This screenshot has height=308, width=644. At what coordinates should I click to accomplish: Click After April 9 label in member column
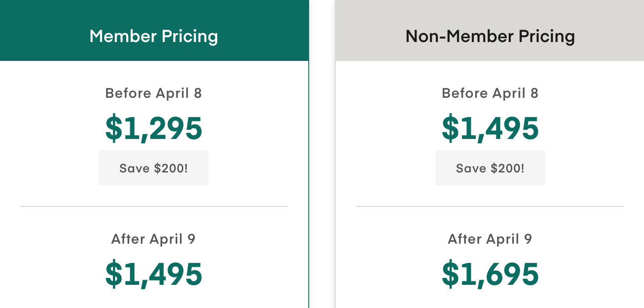click(x=154, y=239)
